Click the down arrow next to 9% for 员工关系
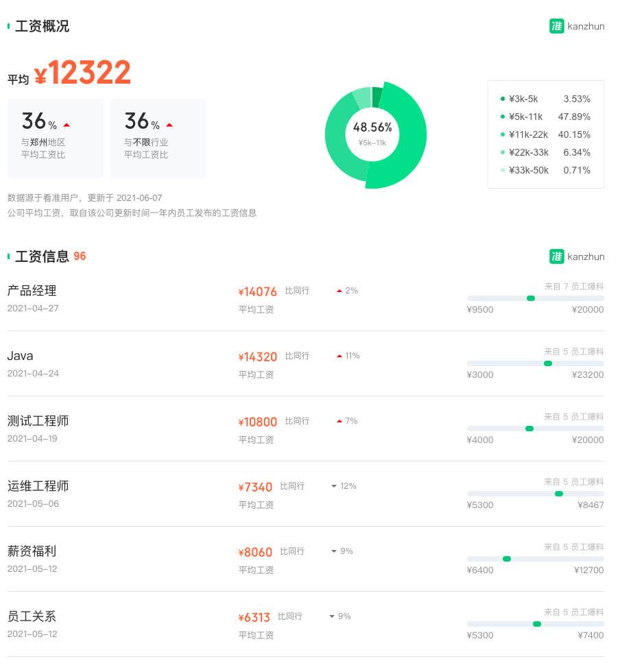This screenshot has height=672, width=620. [x=332, y=616]
